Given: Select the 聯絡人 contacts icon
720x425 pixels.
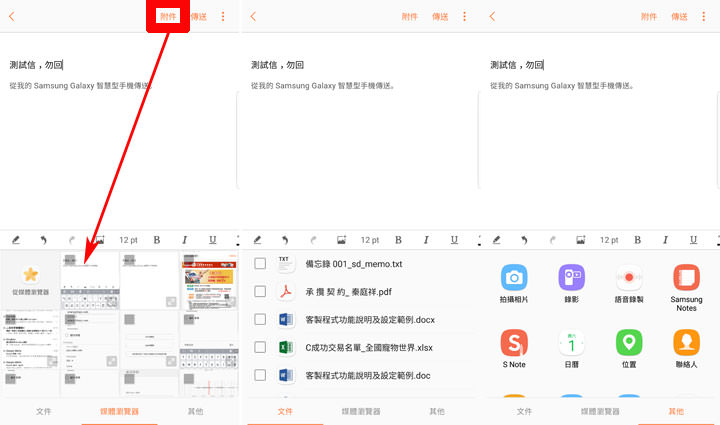Looking at the screenshot, I should [685, 343].
